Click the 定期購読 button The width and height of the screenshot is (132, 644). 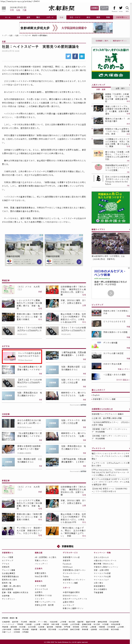94,8
